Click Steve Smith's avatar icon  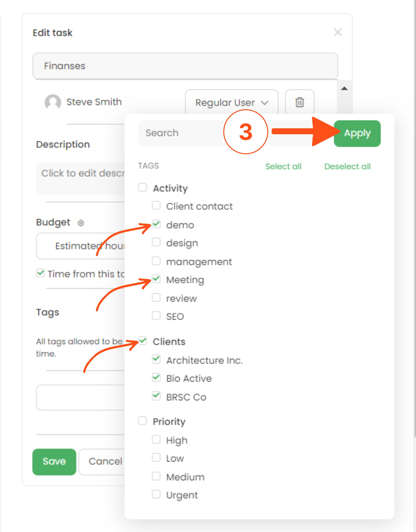coord(53,102)
